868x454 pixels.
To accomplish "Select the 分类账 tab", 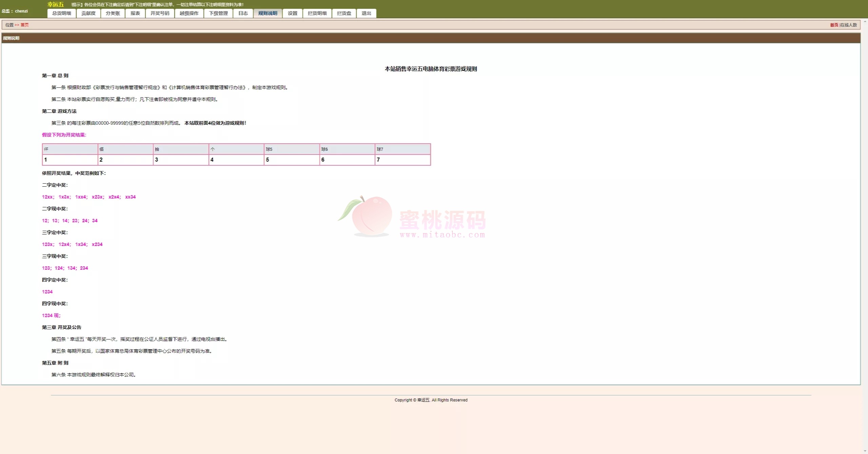I will [113, 13].
